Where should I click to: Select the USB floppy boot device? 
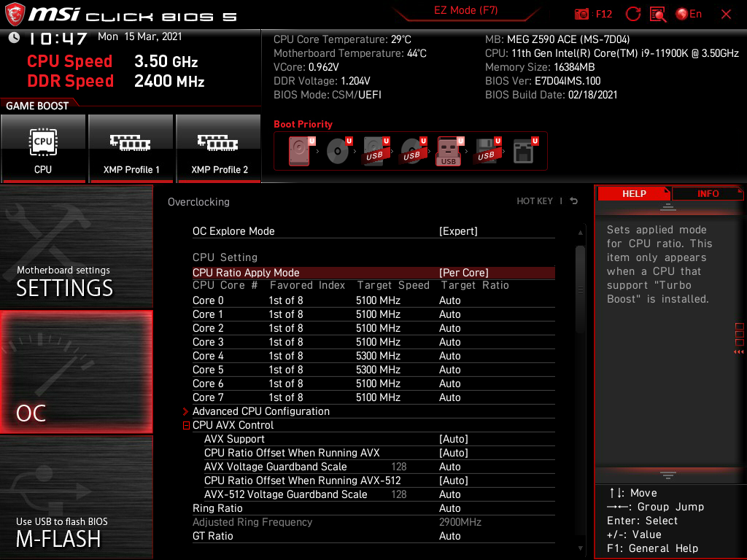[487, 151]
